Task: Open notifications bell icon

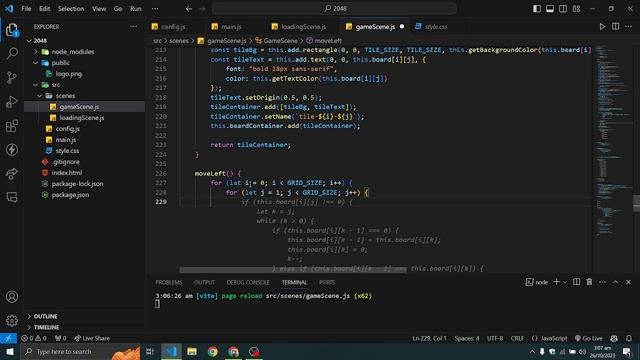Action: tap(629, 338)
